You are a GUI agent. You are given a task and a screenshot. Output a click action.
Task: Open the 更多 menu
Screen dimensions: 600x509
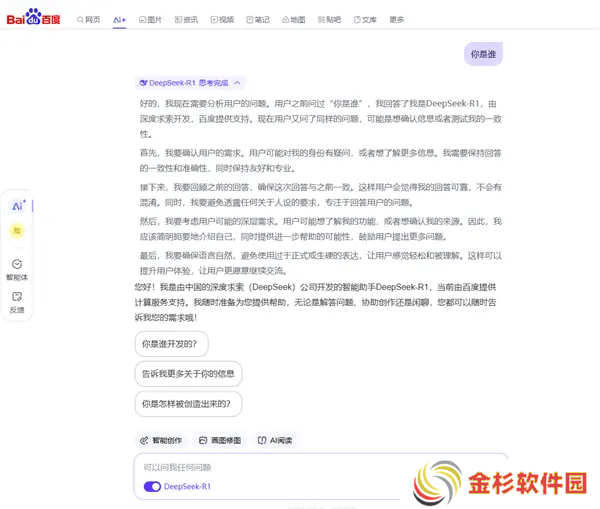point(396,20)
